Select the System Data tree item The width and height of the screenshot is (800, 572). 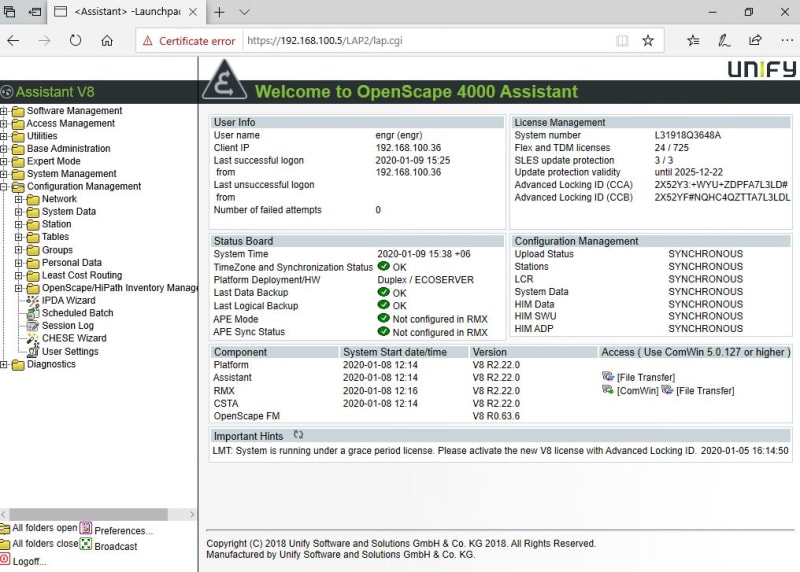(x=69, y=211)
